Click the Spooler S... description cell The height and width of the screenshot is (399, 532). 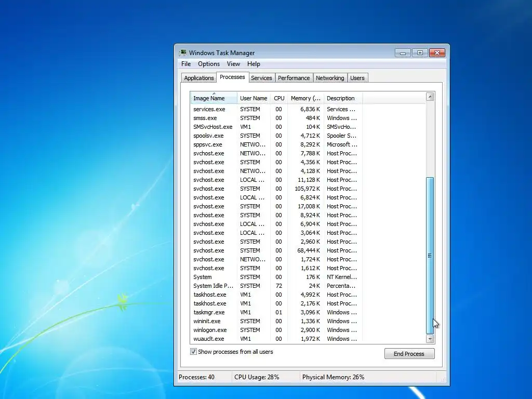[x=342, y=136]
